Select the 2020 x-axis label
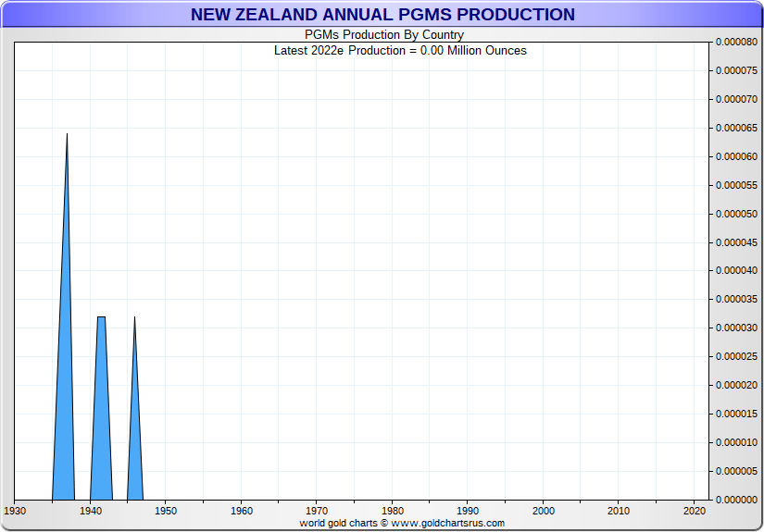Viewport: 764px width, 532px height. (x=695, y=511)
